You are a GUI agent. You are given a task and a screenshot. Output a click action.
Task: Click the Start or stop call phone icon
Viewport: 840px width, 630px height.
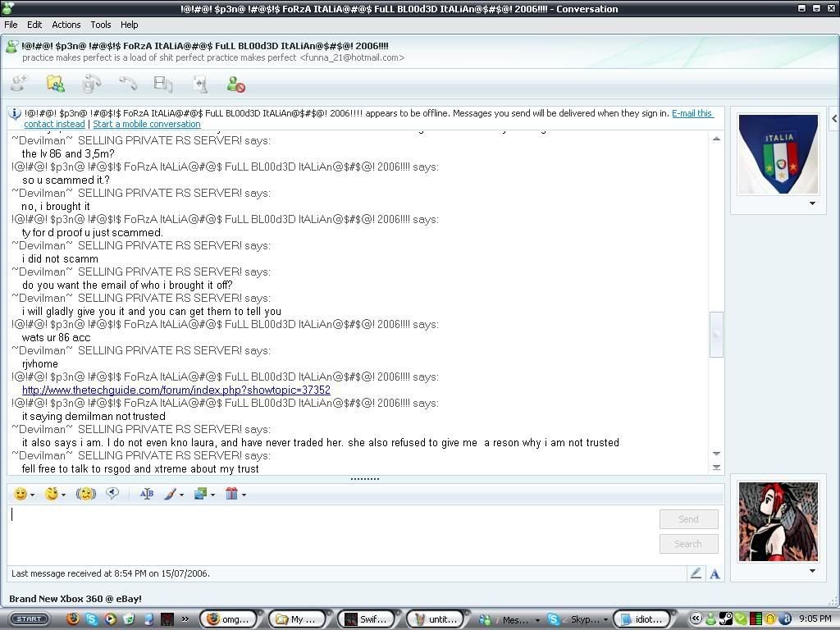pos(127,84)
